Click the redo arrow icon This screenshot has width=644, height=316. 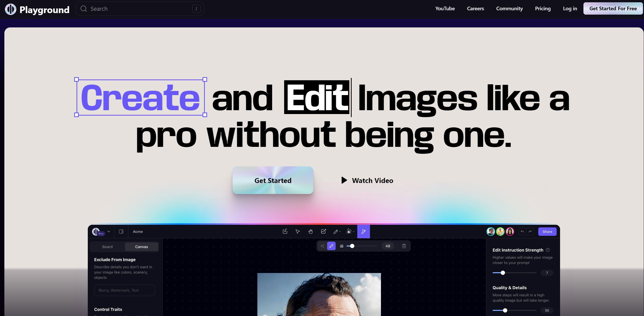click(x=530, y=232)
